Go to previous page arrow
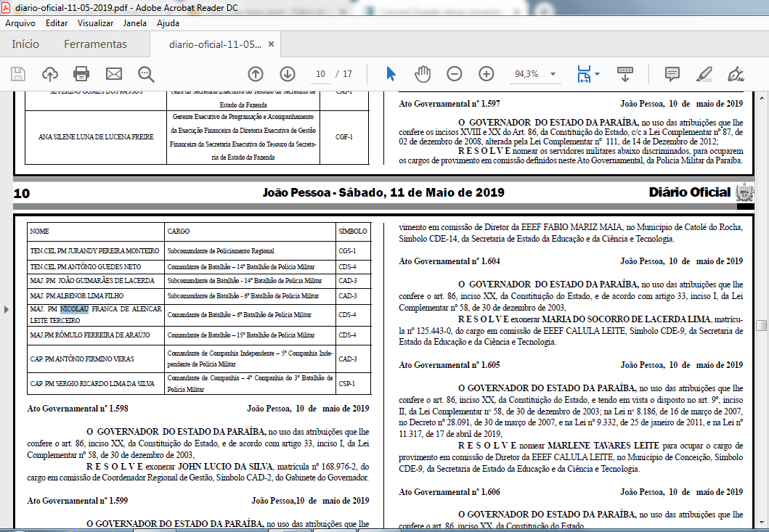 click(256, 74)
